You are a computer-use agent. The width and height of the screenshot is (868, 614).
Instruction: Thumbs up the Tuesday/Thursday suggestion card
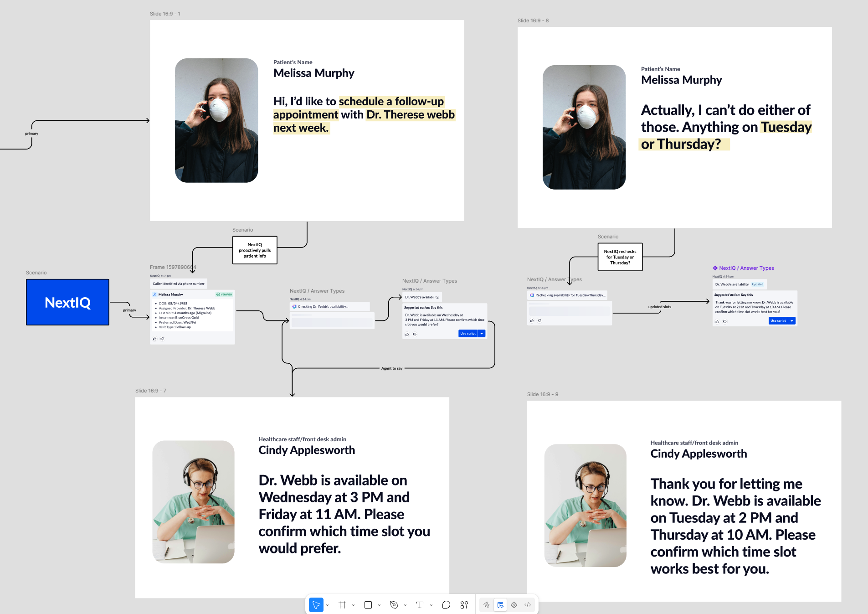point(717,321)
